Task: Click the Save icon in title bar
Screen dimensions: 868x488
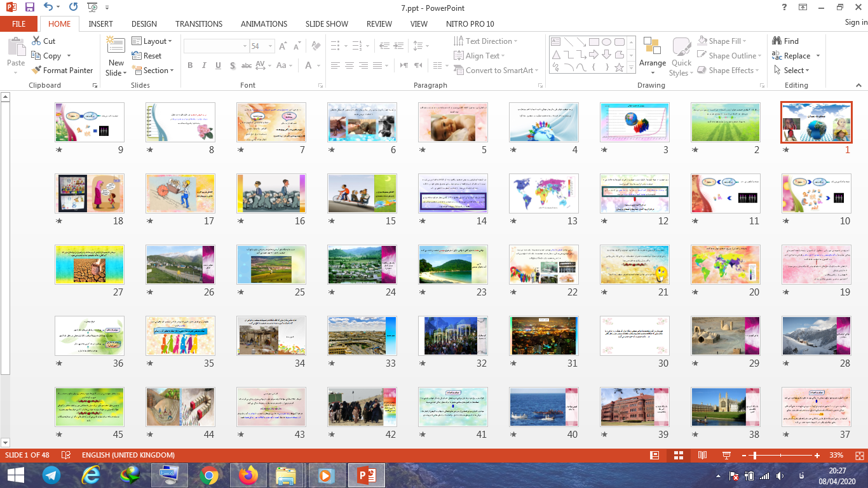Action: tap(30, 8)
